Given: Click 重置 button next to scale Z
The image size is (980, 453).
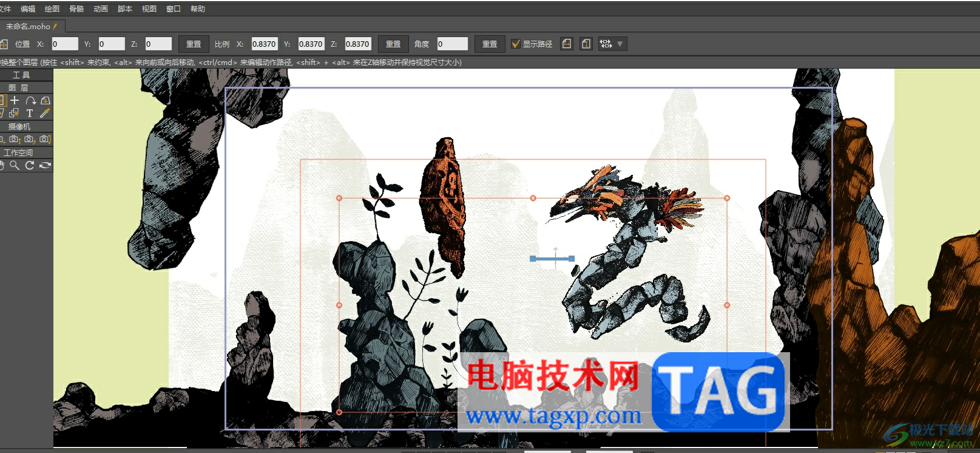Looking at the screenshot, I should click(x=393, y=44).
